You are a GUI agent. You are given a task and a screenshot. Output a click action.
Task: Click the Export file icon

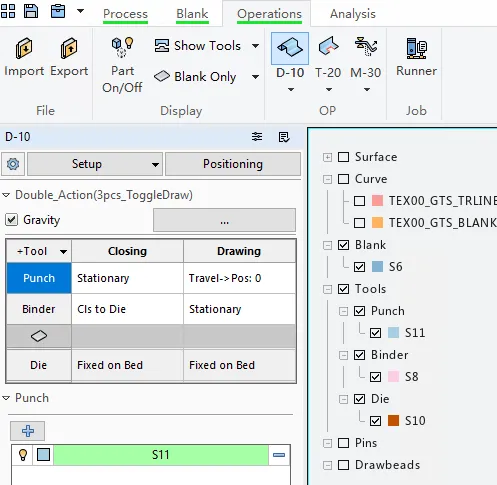click(x=69, y=49)
